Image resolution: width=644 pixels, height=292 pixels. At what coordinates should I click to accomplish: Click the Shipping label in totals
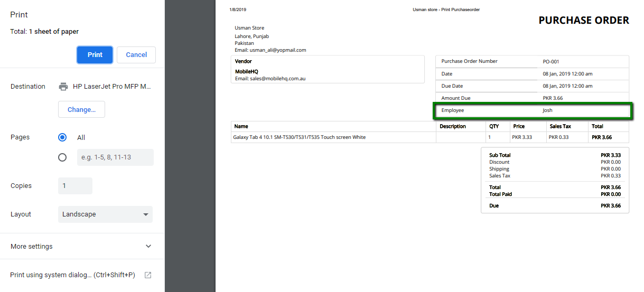click(x=499, y=169)
